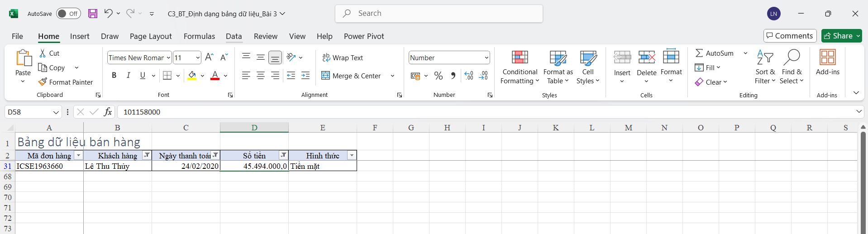This screenshot has width=868, height=234.
Task: Open the Comments button
Action: coord(790,36)
